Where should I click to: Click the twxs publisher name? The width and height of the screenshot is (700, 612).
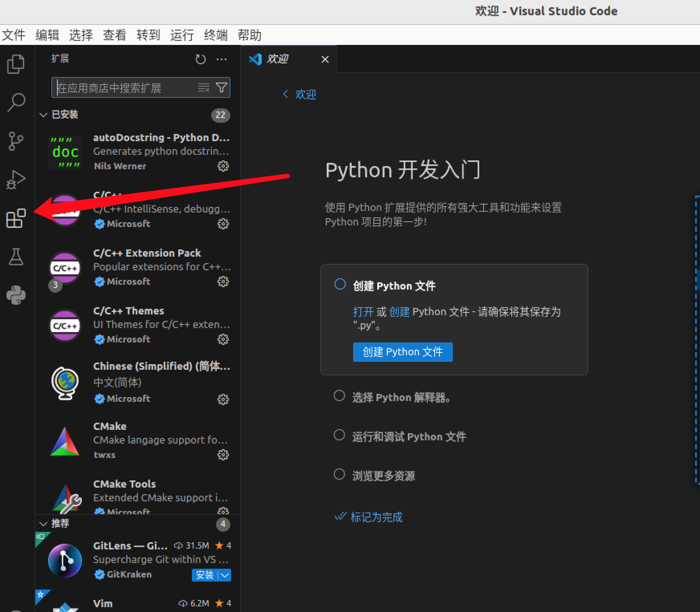coord(104,455)
